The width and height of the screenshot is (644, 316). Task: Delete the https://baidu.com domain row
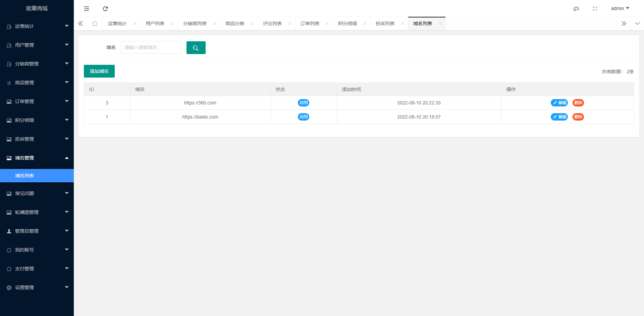[x=578, y=117]
